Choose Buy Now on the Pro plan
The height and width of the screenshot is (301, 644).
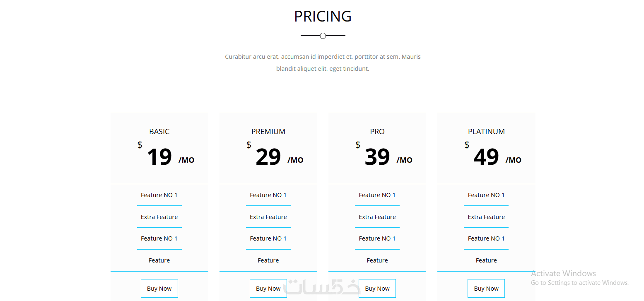tap(377, 289)
